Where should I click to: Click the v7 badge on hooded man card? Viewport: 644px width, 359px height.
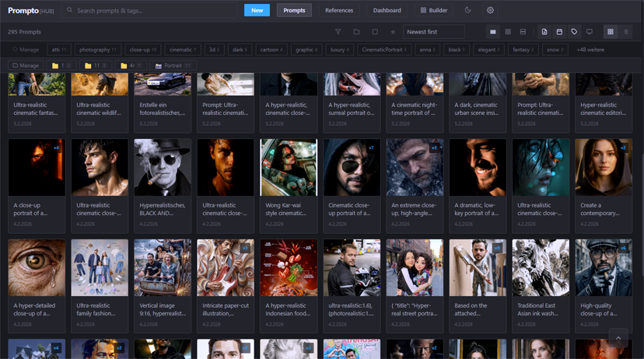coord(371,148)
